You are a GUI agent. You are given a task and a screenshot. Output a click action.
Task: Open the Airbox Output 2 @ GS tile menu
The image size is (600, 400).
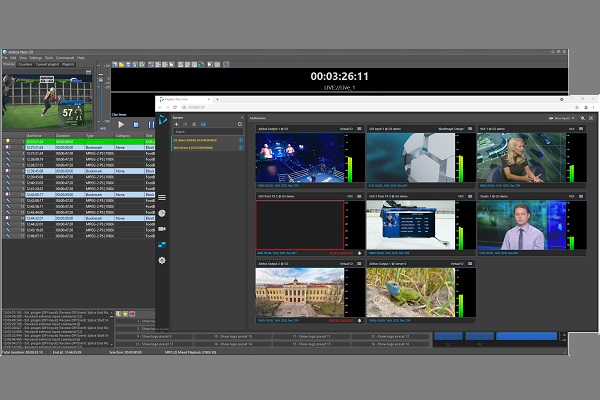[359, 263]
